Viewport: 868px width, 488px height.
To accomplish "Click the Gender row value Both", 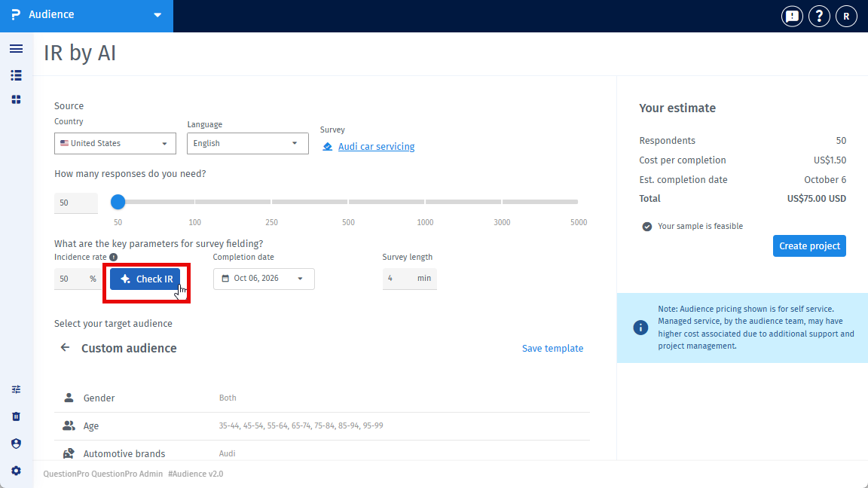I will 228,398.
